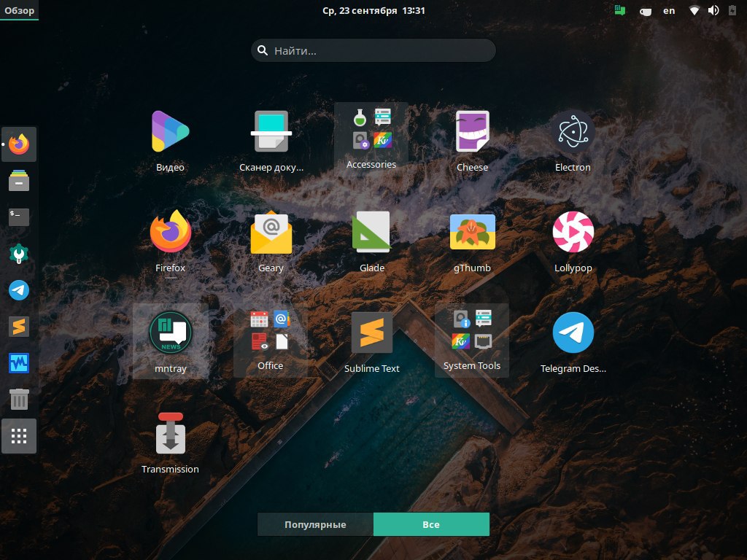Screen dimensions: 747x560
Task: Open the green settings tool in dock
Action: coord(19,254)
